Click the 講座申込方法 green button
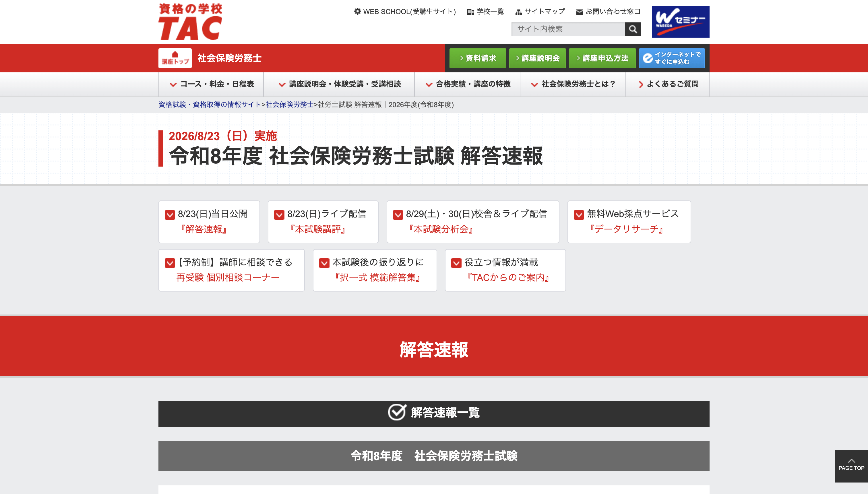This screenshot has width=868, height=494. (x=602, y=58)
